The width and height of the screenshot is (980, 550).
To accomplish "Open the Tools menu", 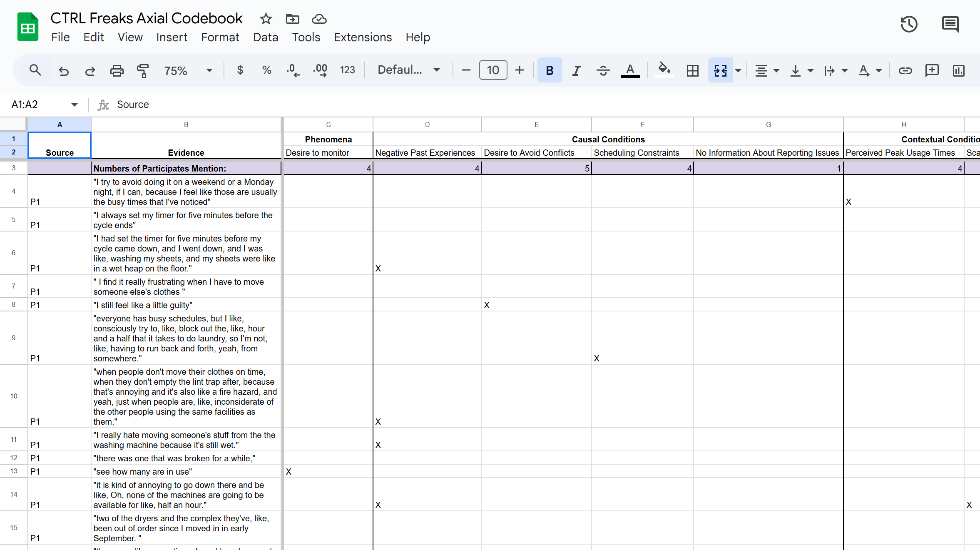I will 306,37.
